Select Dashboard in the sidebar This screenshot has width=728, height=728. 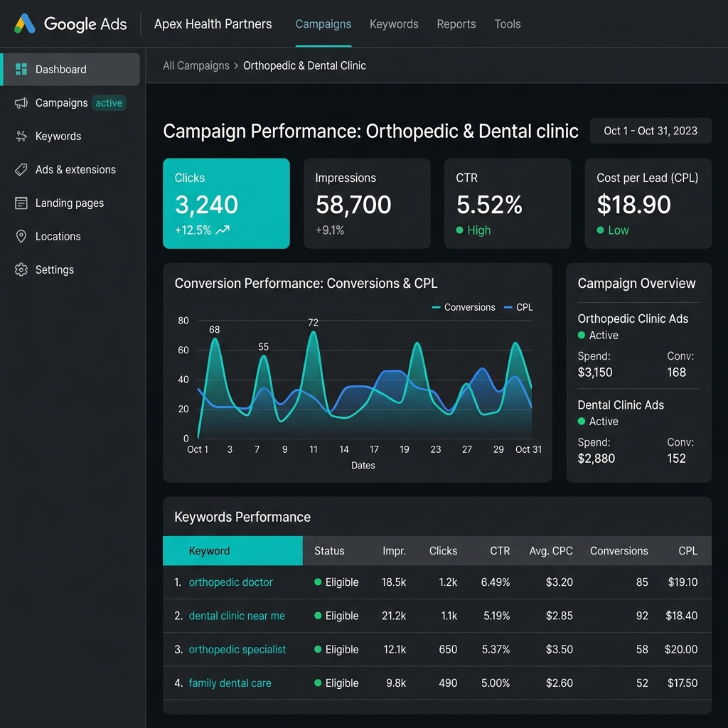(x=70, y=69)
